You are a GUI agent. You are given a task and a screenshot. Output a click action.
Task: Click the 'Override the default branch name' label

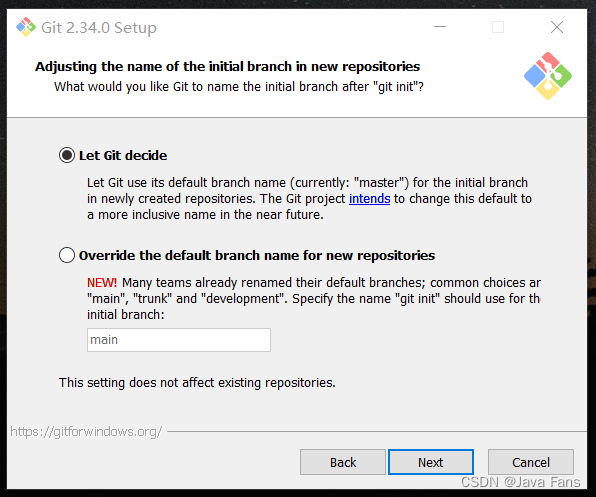click(x=257, y=255)
